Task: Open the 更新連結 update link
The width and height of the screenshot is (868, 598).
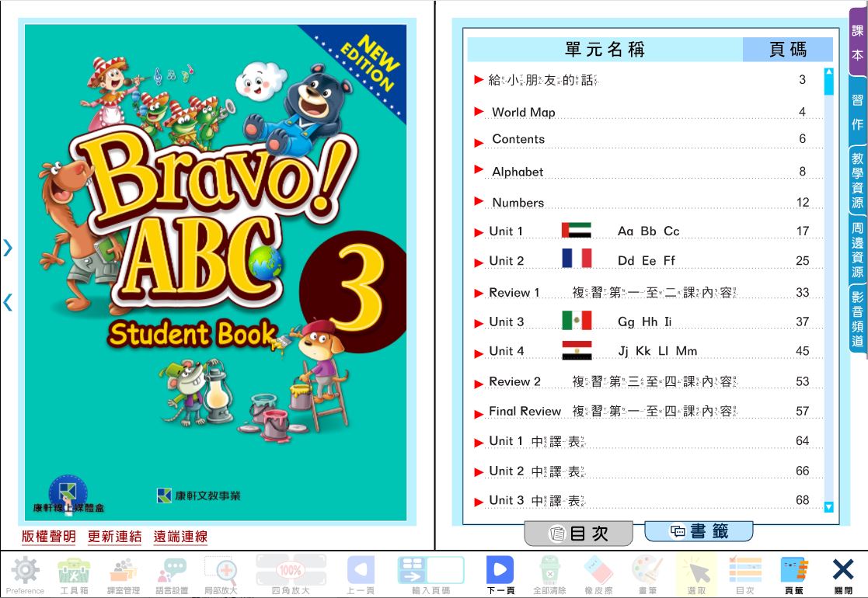Action: [114, 536]
